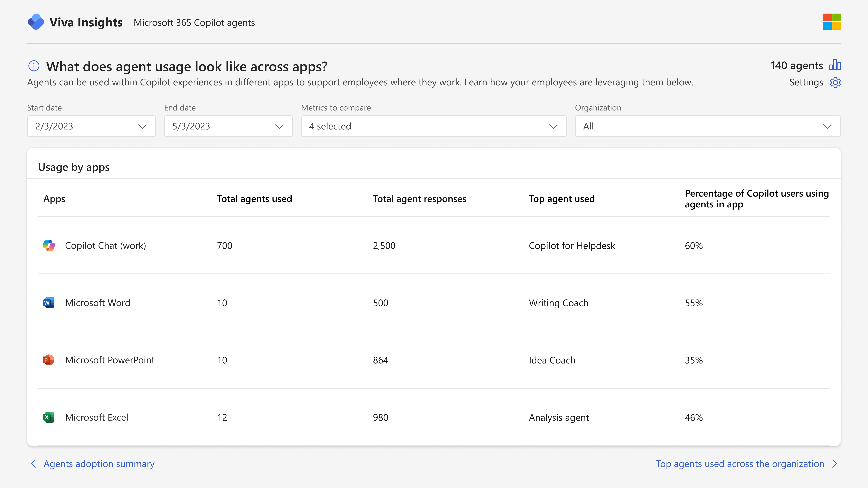Click the Viva Insights title

(x=86, y=22)
